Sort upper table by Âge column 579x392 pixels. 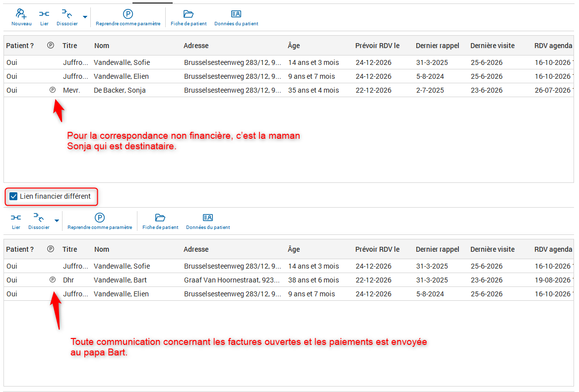click(x=294, y=46)
